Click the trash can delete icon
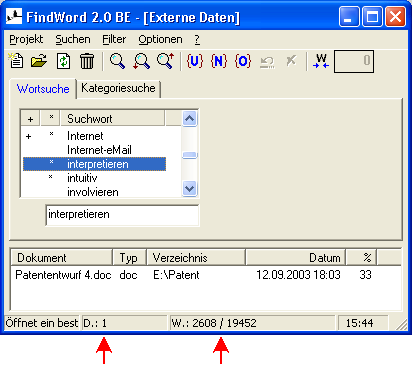The image size is (412, 365). (87, 61)
